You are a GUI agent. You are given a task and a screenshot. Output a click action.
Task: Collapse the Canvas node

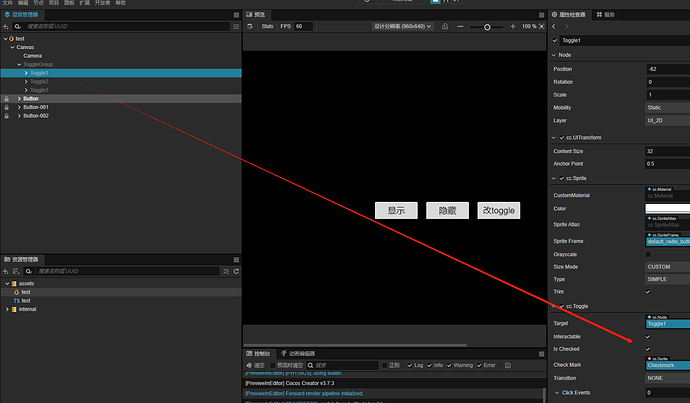tap(12, 47)
